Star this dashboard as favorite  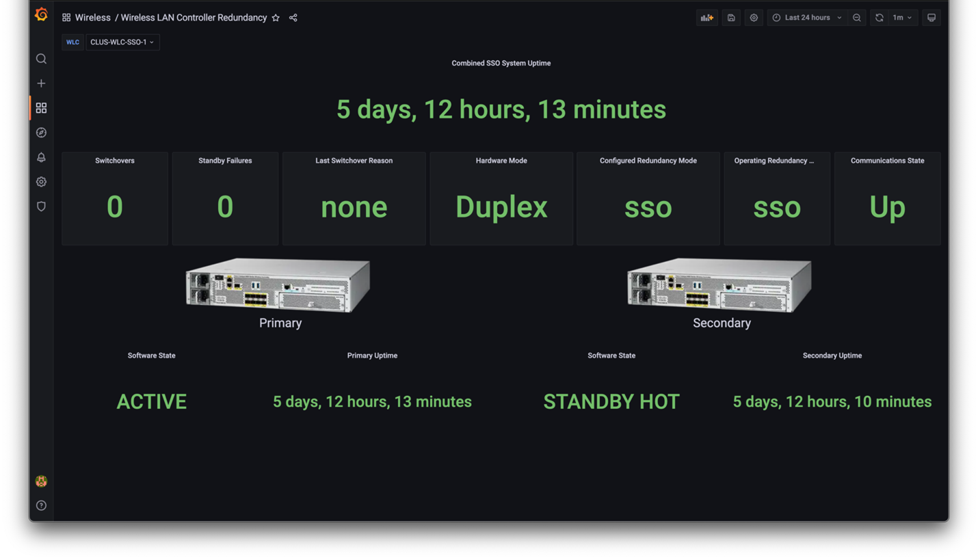click(276, 18)
